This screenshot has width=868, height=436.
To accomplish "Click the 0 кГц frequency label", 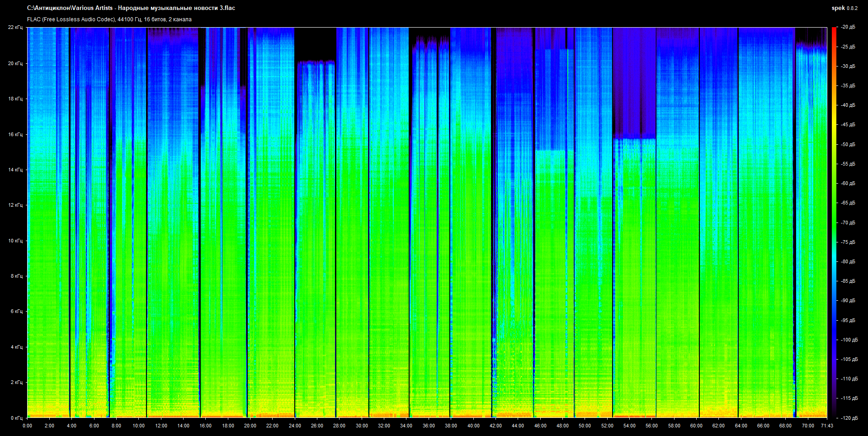I will click(16, 418).
